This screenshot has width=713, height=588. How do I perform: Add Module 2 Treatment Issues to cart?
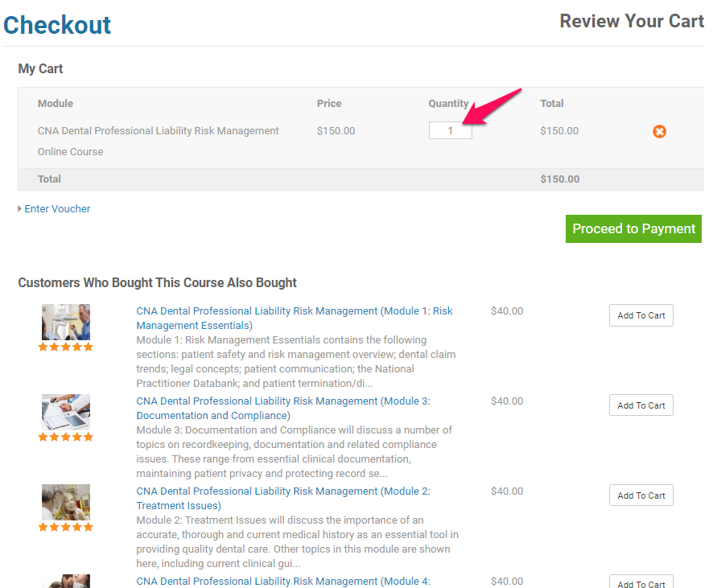click(641, 495)
